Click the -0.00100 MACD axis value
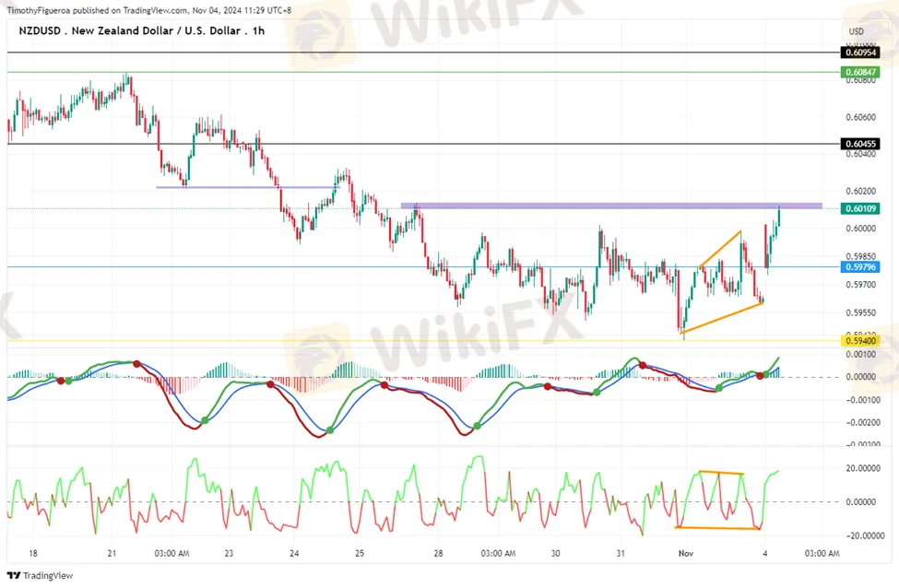 [860, 400]
